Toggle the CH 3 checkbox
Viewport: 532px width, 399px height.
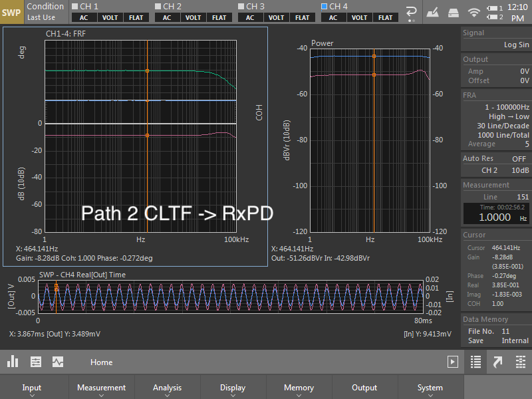coord(241,6)
